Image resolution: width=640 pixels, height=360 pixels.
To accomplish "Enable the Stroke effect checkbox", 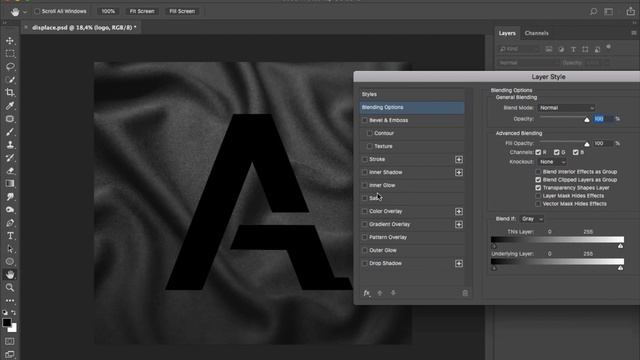I will point(364,159).
